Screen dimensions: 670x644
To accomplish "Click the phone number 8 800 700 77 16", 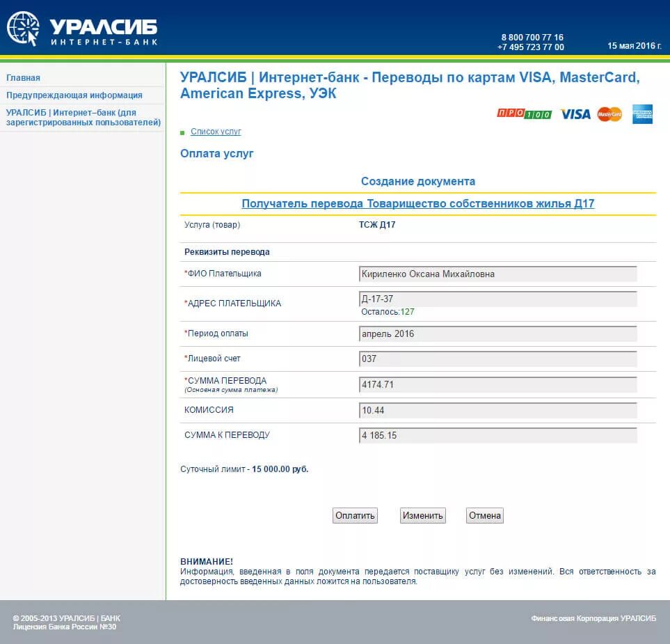I will (x=532, y=37).
